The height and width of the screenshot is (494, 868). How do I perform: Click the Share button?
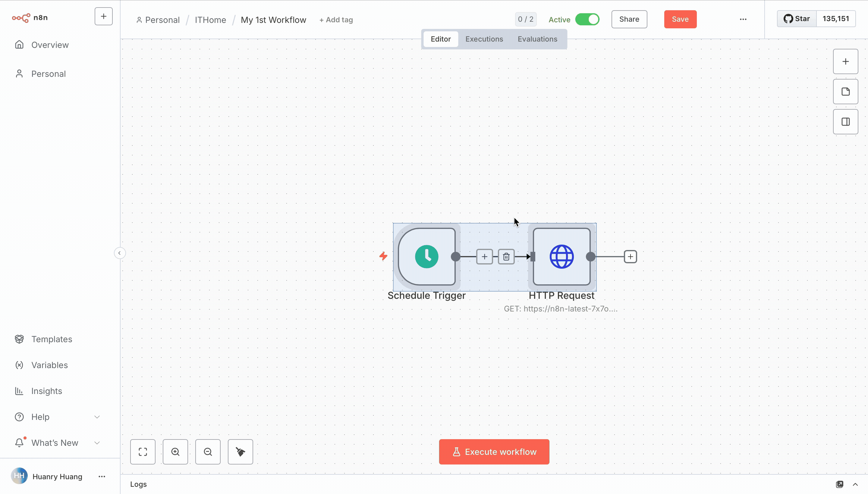click(x=629, y=19)
